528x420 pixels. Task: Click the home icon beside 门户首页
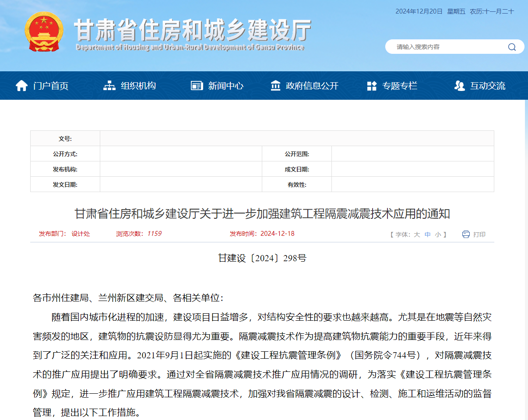(x=21, y=86)
